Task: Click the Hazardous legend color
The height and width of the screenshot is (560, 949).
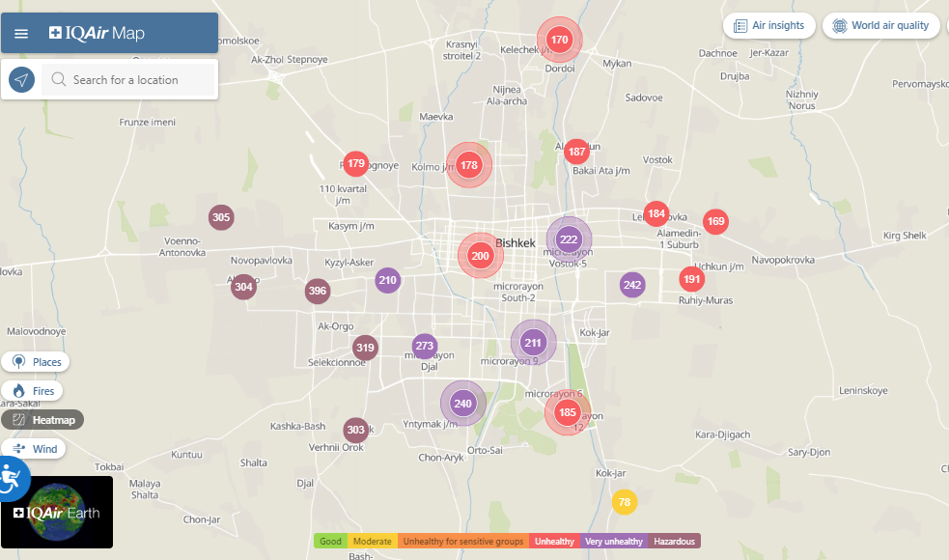Action: click(674, 542)
